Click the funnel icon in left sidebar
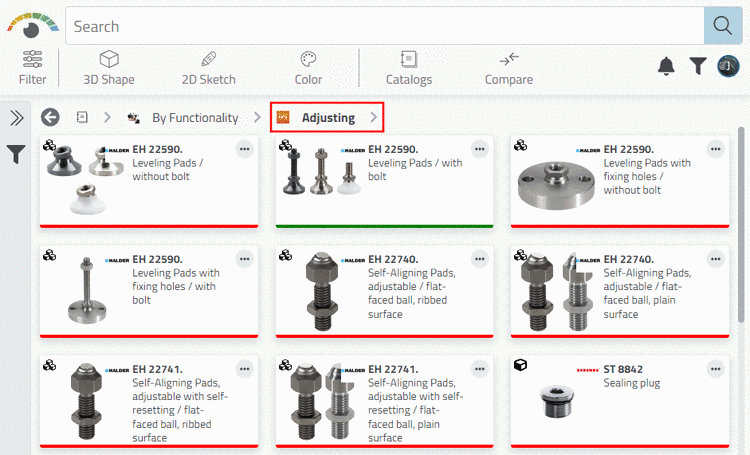This screenshot has height=455, width=750. pos(16,154)
